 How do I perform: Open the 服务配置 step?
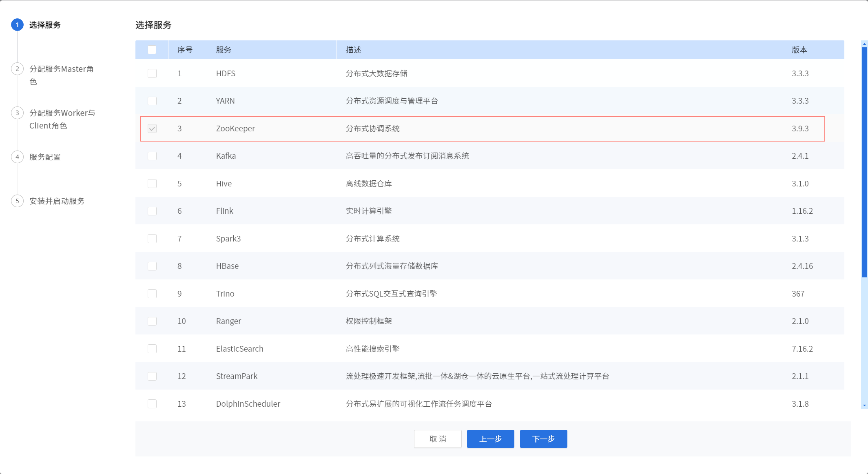pyautogui.click(x=45, y=157)
